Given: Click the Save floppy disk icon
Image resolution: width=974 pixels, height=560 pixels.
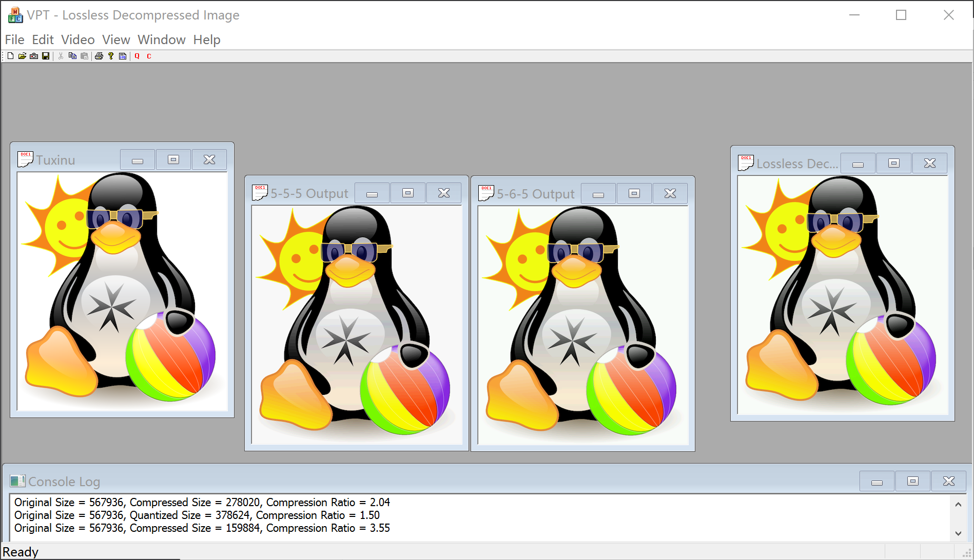Looking at the screenshot, I should 46,56.
